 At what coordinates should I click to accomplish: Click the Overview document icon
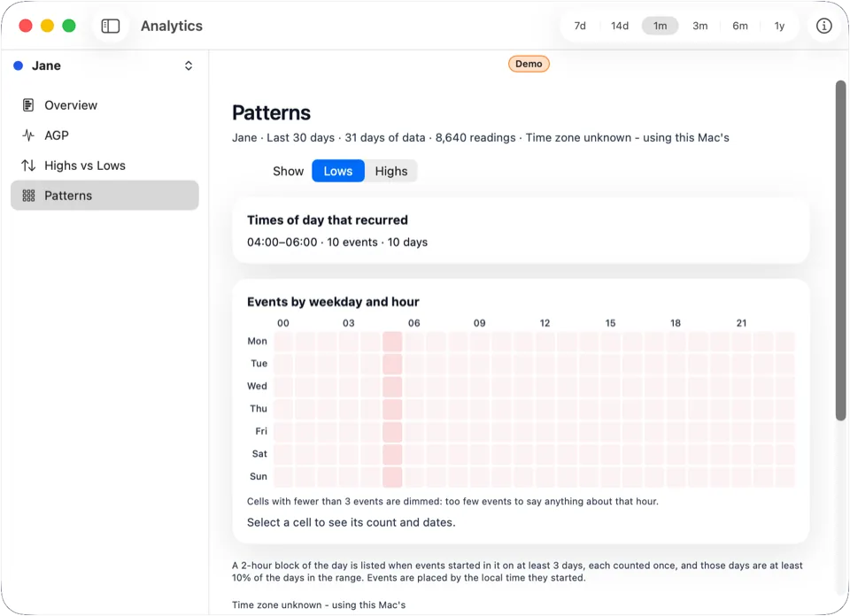coord(28,105)
